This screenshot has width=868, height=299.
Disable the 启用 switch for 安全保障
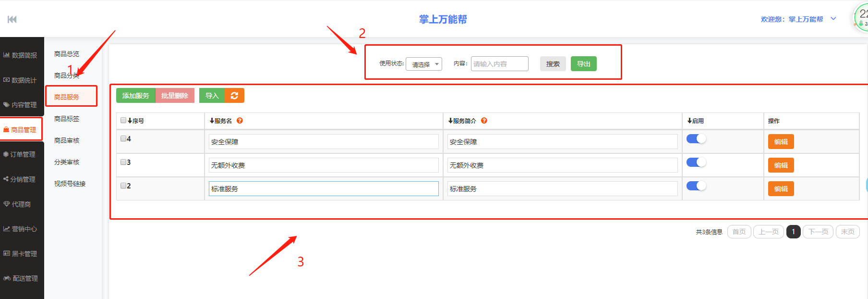pyautogui.click(x=696, y=139)
